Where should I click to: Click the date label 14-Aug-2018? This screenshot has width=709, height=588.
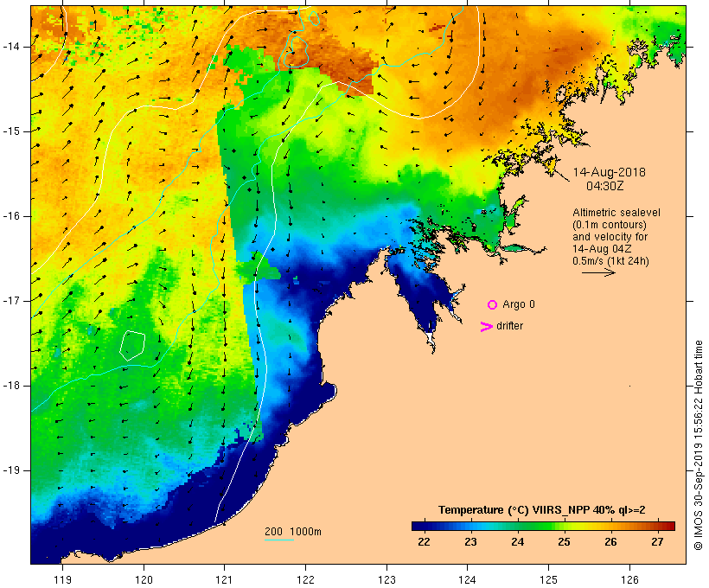pos(609,172)
